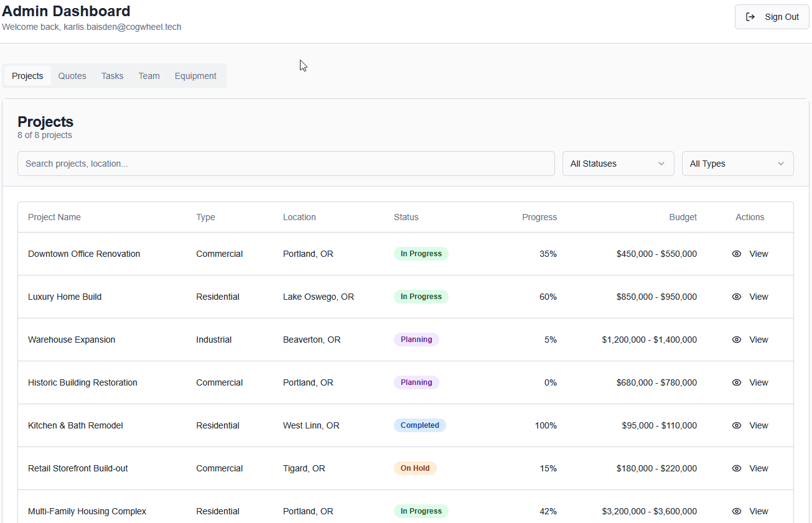
Task: Click the On Hold status badge
Action: click(x=415, y=468)
